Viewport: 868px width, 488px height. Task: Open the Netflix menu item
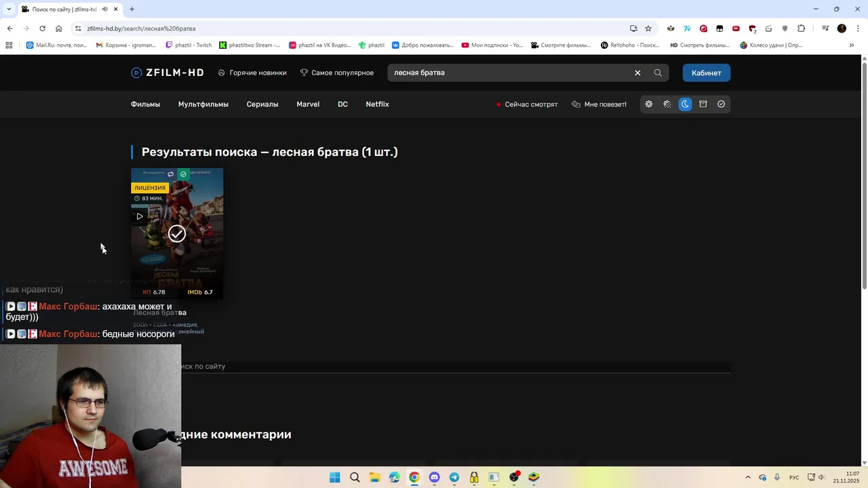coord(378,104)
